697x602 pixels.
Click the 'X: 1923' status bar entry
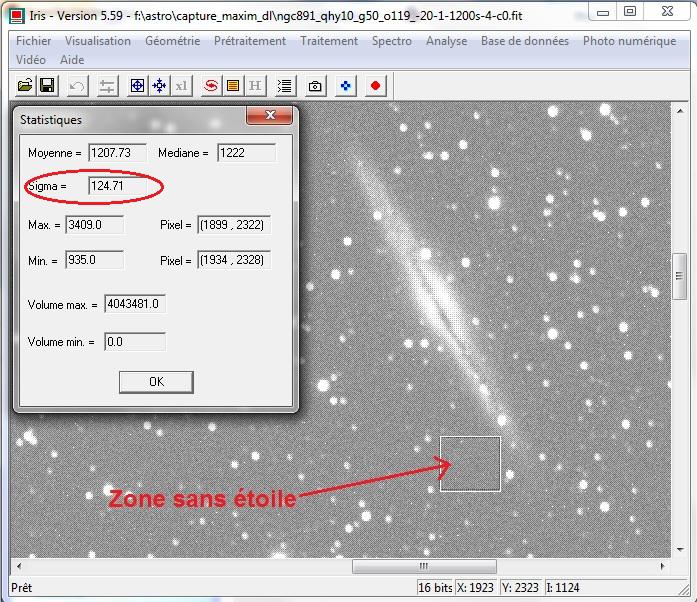click(x=476, y=588)
